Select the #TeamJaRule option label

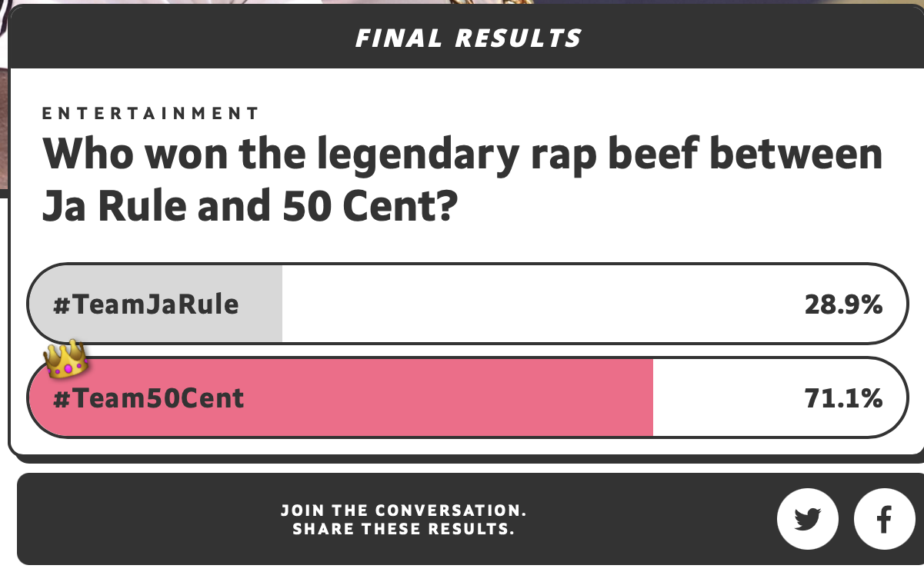point(146,305)
